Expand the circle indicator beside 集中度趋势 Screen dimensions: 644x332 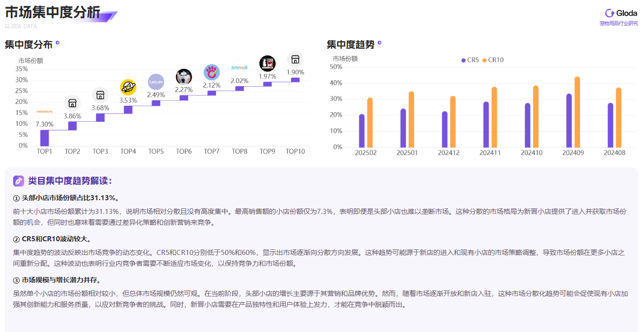click(380, 42)
